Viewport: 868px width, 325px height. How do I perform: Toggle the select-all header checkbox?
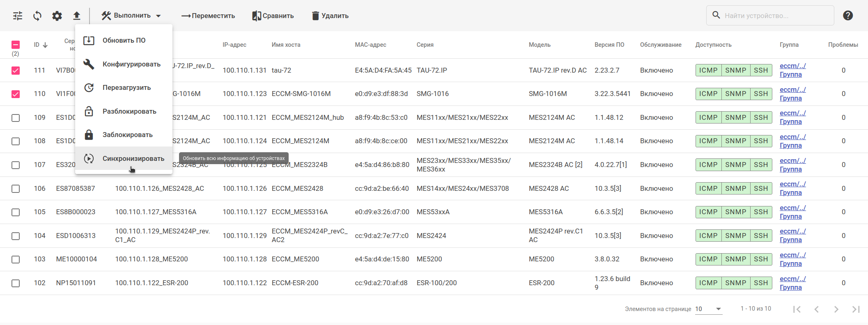[16, 45]
